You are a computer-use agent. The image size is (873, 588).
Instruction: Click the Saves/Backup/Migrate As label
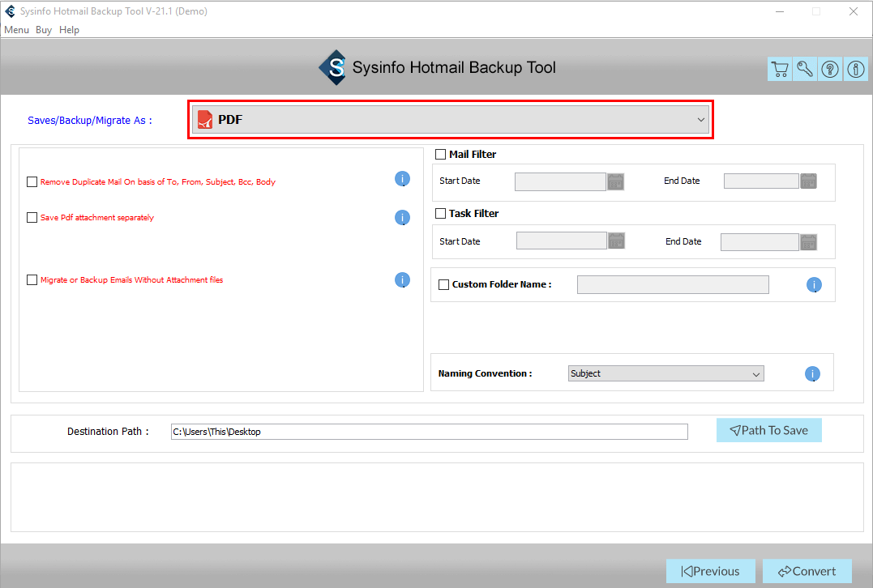pyautogui.click(x=90, y=120)
